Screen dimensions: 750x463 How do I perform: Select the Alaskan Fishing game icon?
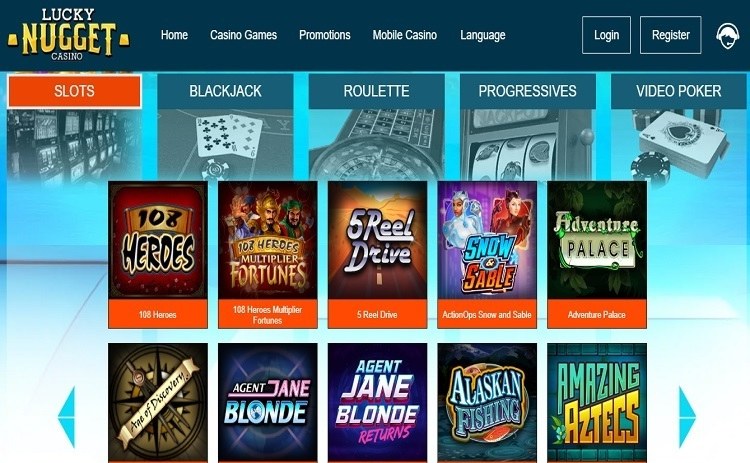click(x=487, y=402)
